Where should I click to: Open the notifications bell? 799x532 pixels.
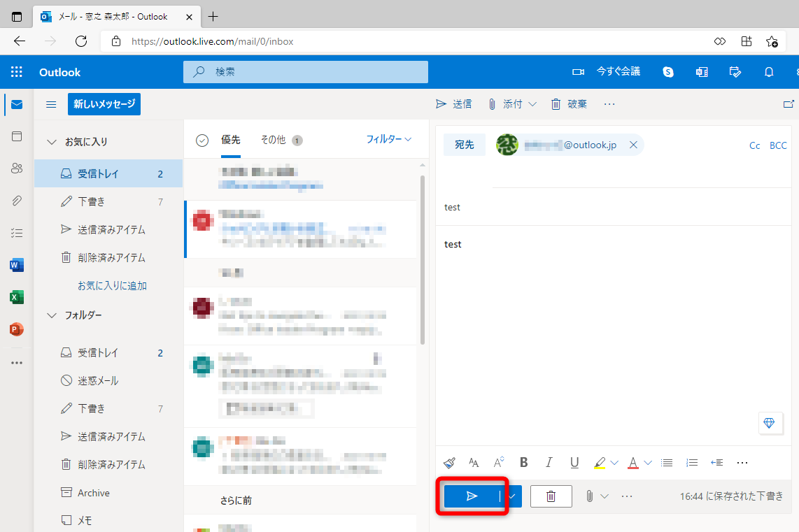pos(768,71)
